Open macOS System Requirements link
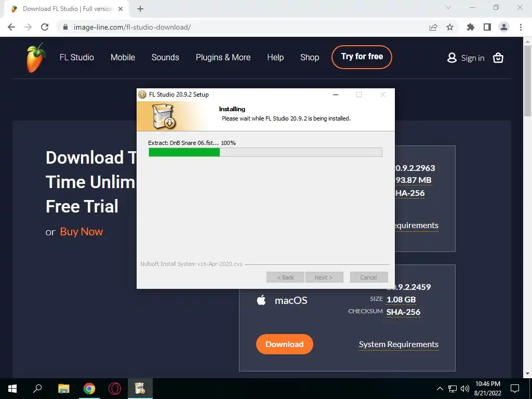 (398, 344)
